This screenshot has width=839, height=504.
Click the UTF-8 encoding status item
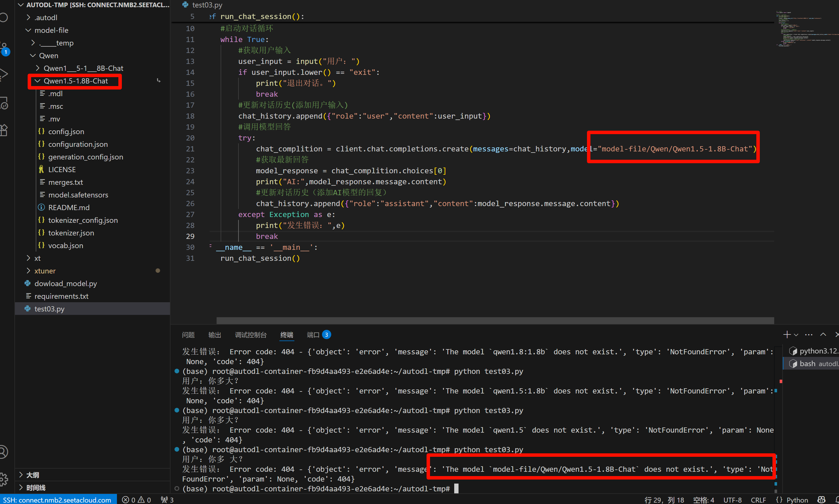[x=732, y=500]
